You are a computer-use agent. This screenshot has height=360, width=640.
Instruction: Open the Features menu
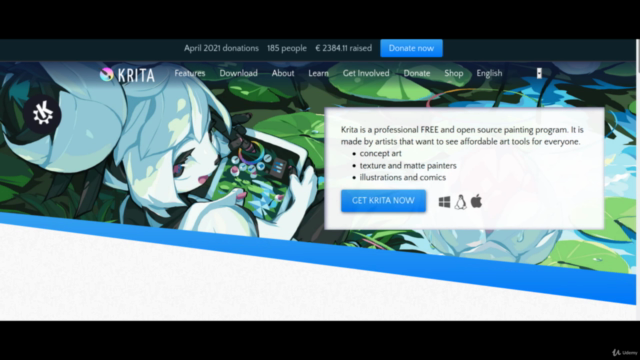[190, 73]
